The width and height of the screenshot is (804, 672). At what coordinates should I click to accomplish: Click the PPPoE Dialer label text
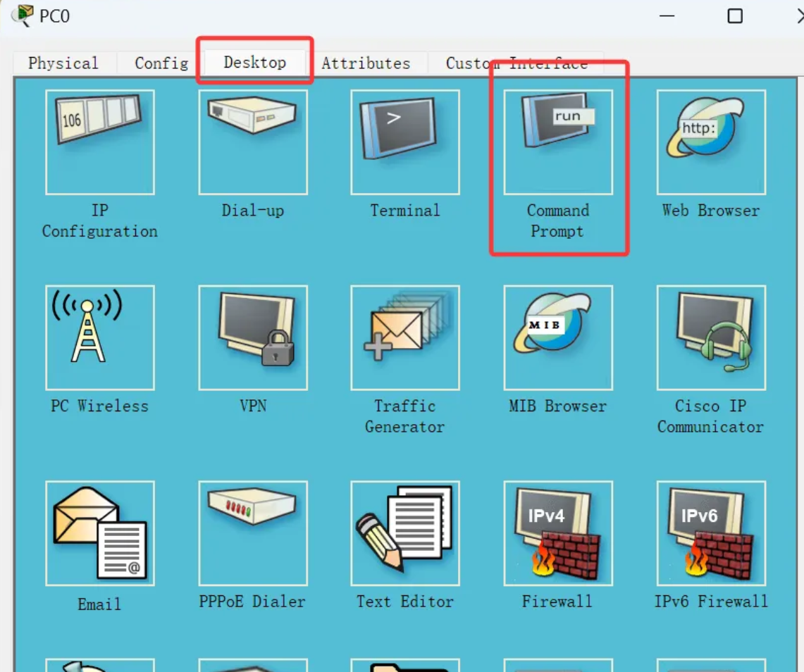point(252,602)
